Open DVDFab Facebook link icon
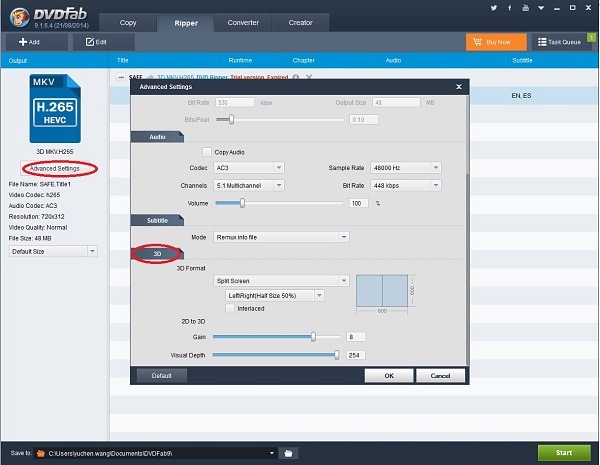The height and width of the screenshot is (465, 600). point(509,8)
